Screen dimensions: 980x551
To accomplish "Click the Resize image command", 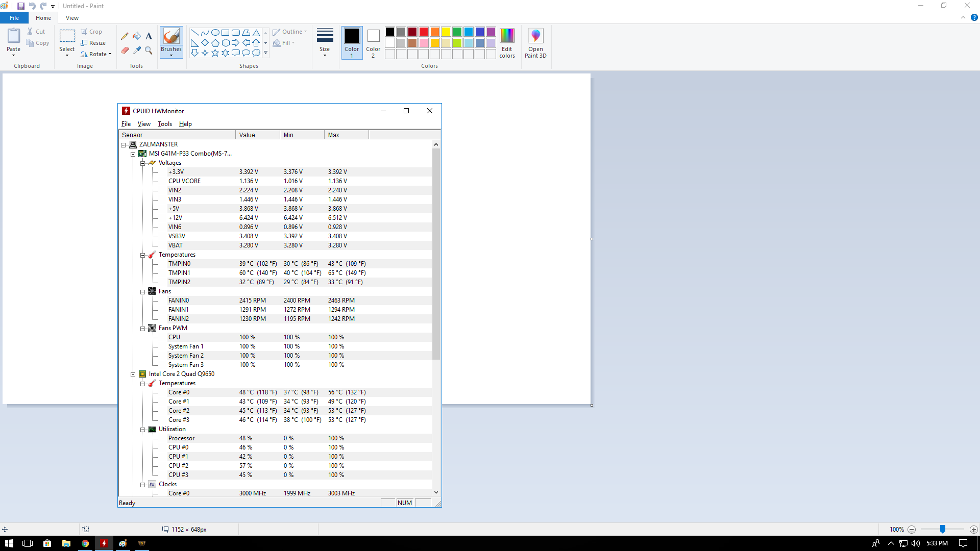I will pyautogui.click(x=93, y=43).
